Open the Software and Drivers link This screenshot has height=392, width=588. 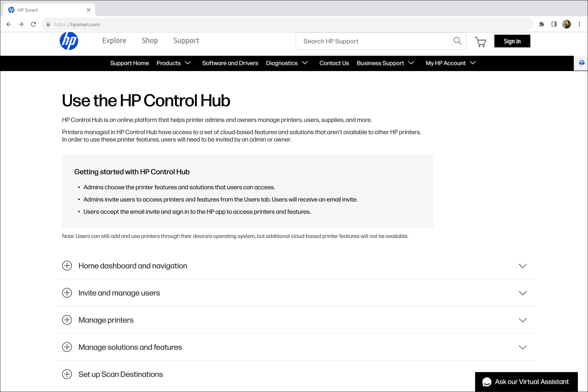(230, 63)
